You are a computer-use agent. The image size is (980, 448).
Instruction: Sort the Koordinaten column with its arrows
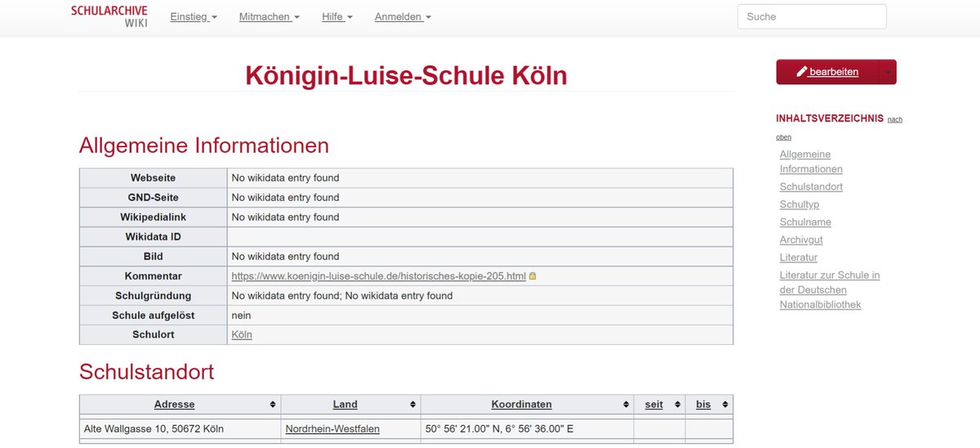[626, 405]
